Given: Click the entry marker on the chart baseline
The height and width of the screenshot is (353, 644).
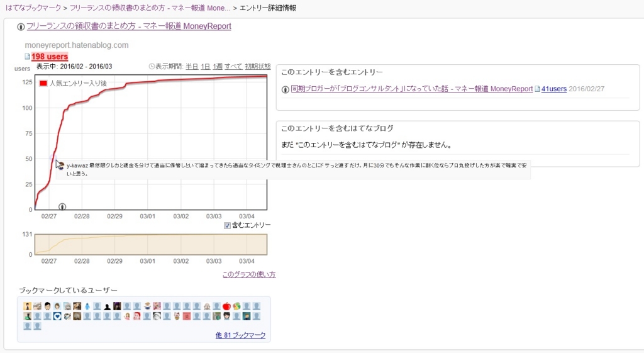Looking at the screenshot, I should 62,206.
